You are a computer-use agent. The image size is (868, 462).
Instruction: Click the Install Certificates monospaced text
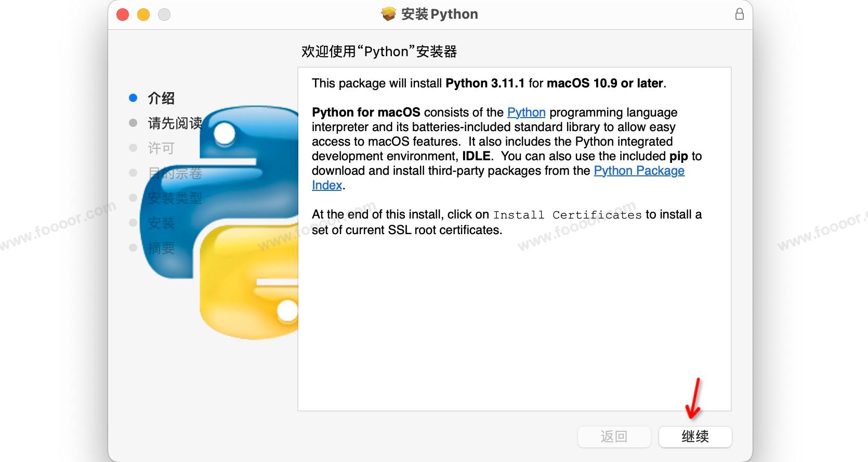pyautogui.click(x=567, y=215)
